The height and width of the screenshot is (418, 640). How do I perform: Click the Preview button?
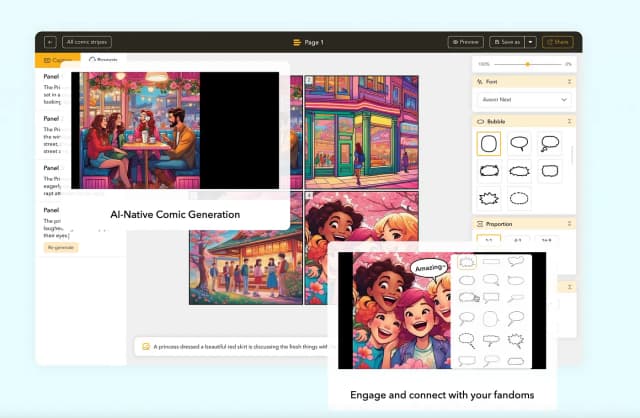[x=466, y=42]
